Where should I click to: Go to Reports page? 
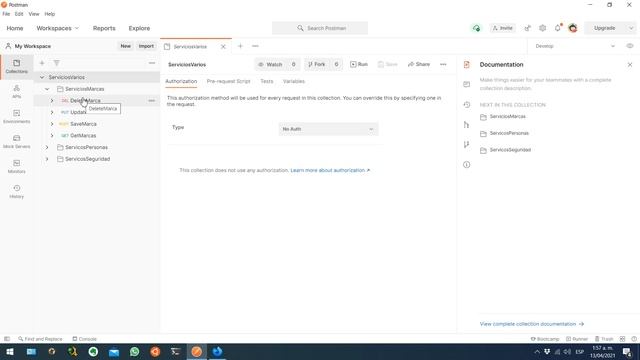(104, 28)
